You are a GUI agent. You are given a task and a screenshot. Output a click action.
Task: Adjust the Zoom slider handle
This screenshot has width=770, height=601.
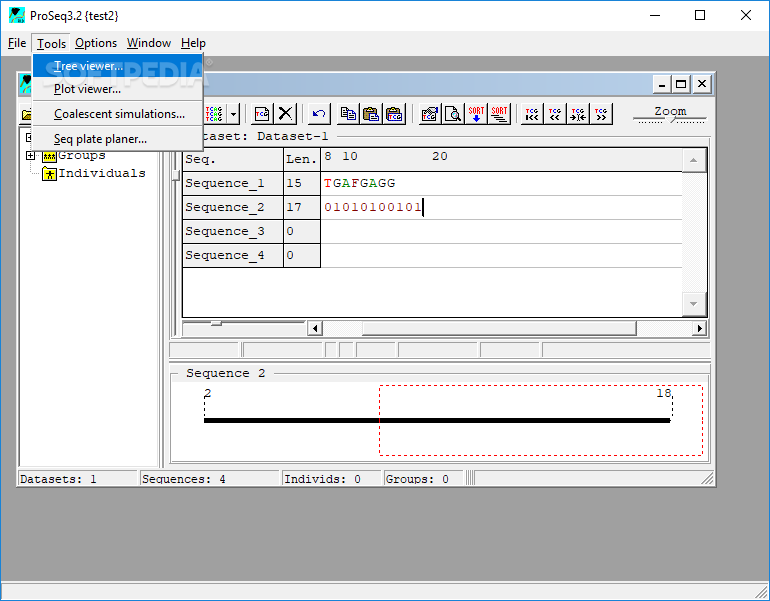pos(671,119)
